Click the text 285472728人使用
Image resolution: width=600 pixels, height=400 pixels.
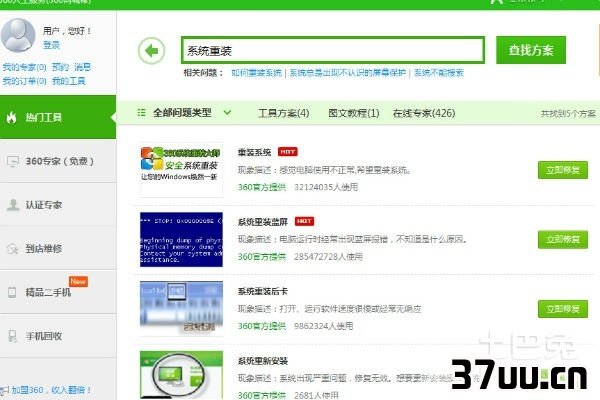[x=328, y=256]
